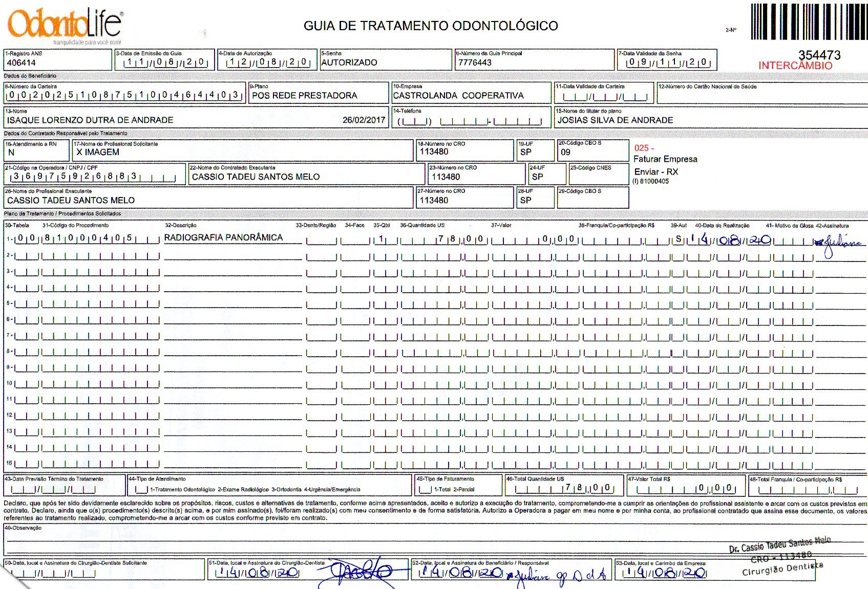
Task: Click the Total Franquia / Co-participação field
Action: [x=808, y=486]
